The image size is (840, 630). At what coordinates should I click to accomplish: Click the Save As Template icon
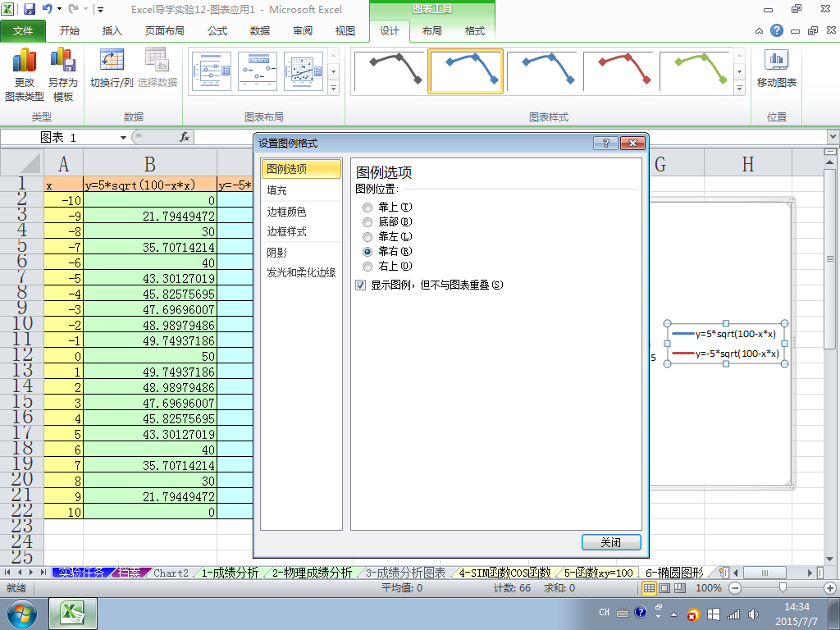click(x=62, y=60)
